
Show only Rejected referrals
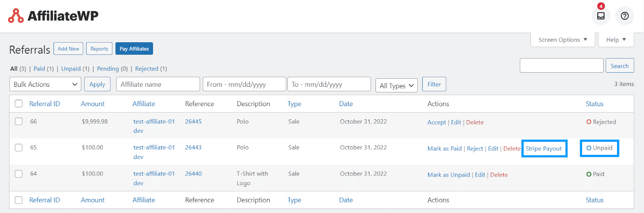(x=147, y=69)
